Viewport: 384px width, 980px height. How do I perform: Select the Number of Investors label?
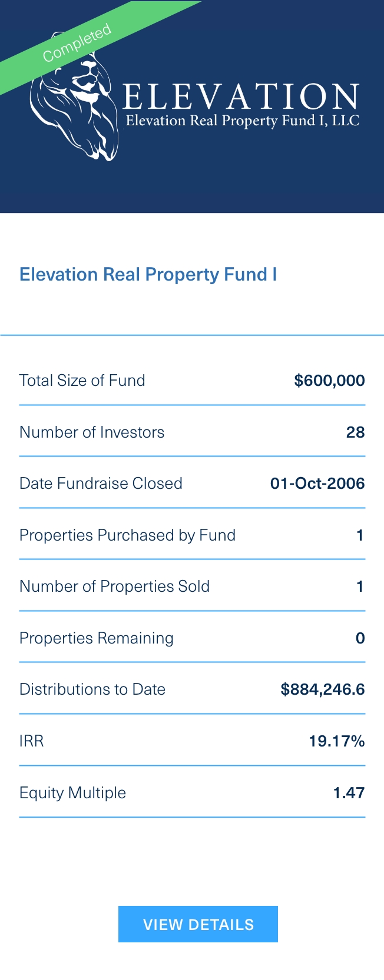[x=92, y=432]
